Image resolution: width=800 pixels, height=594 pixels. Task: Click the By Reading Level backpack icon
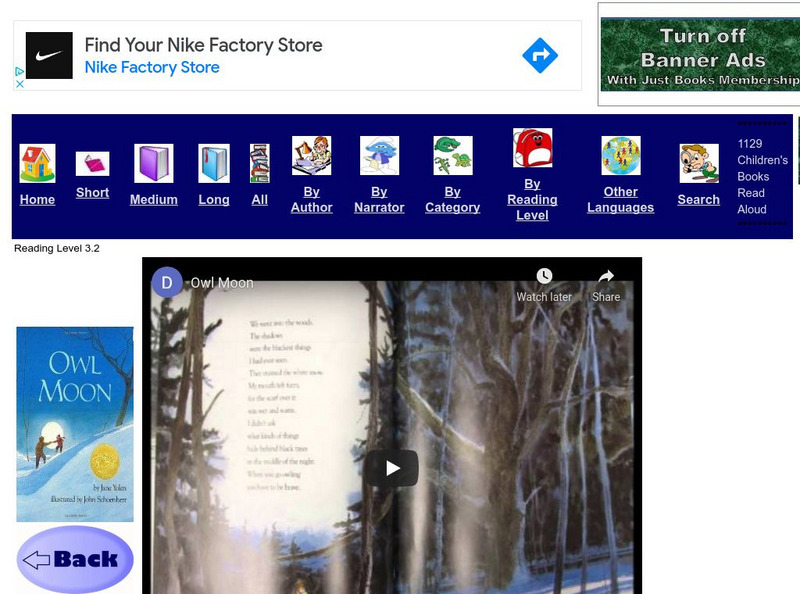[x=532, y=148]
